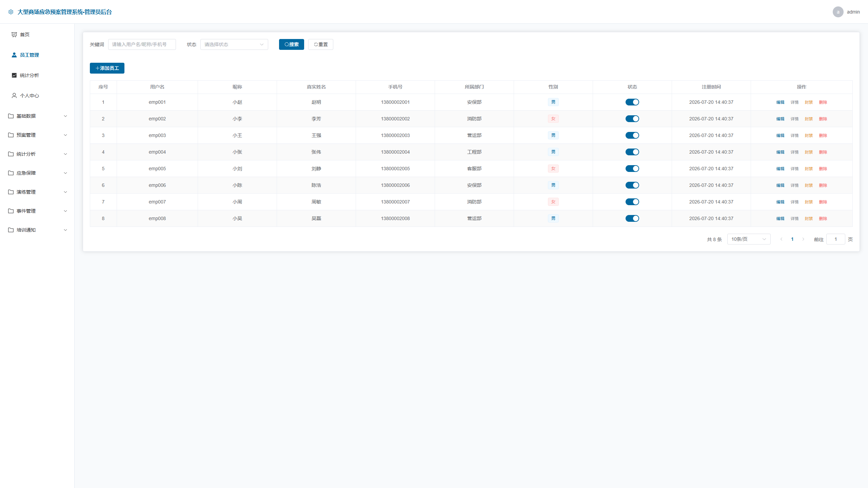868x488 pixels.
Task: Click the next page arrow in pagination
Action: (803, 239)
